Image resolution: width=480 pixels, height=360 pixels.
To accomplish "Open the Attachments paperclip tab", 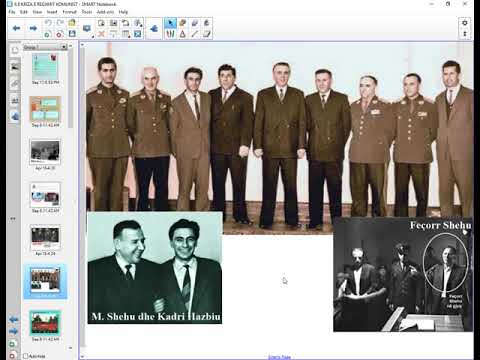I will (x=14, y=84).
